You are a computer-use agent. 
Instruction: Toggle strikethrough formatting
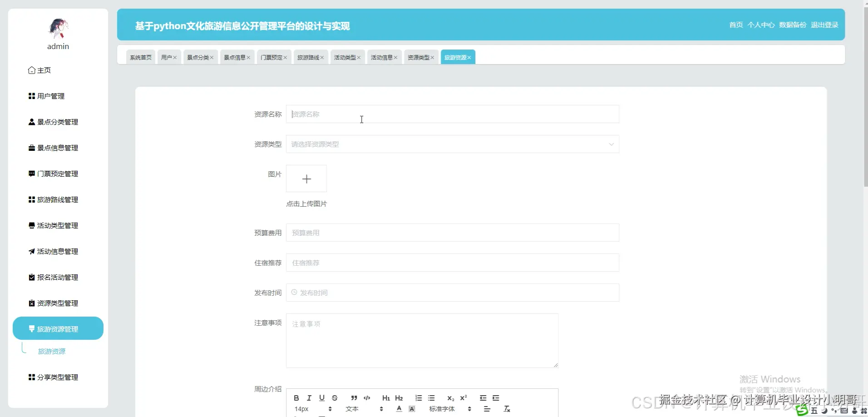[x=334, y=398]
